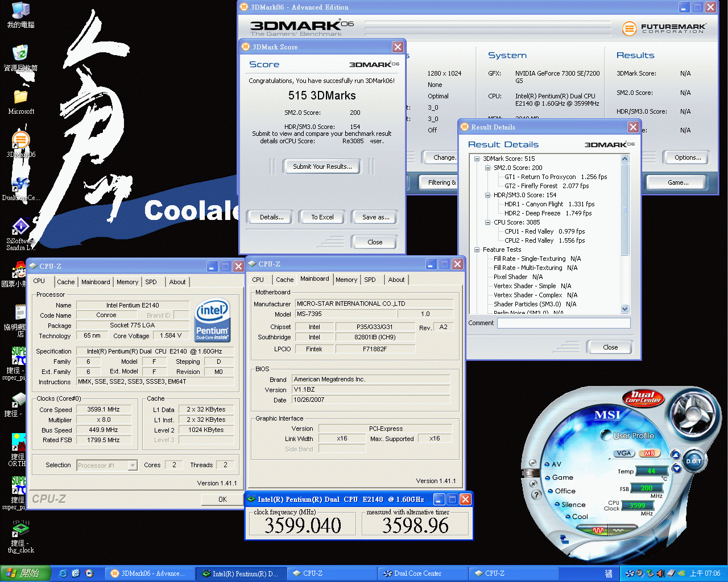Open the Memory tab in right CPU-Z window
Viewport: 728px width, 582px height.
tap(346, 280)
